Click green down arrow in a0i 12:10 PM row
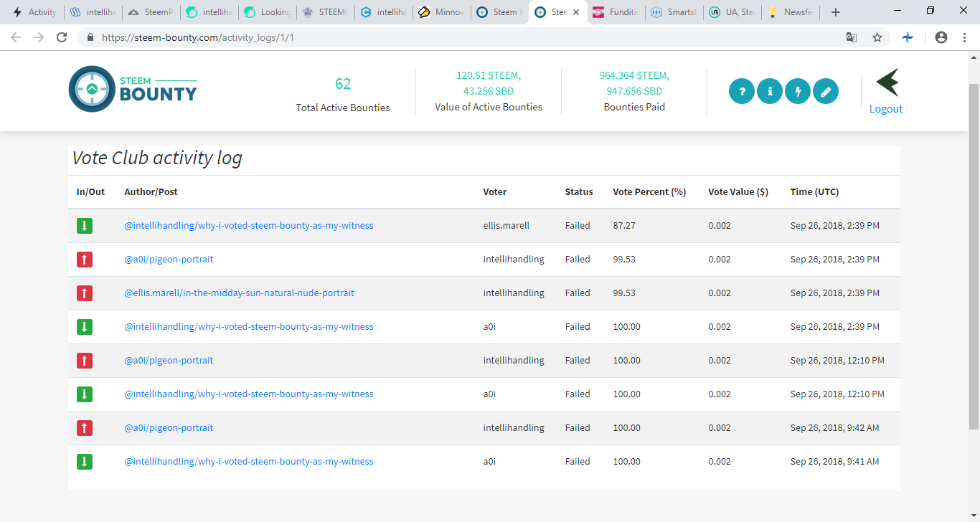Viewport: 980px width, 522px height. (x=85, y=394)
